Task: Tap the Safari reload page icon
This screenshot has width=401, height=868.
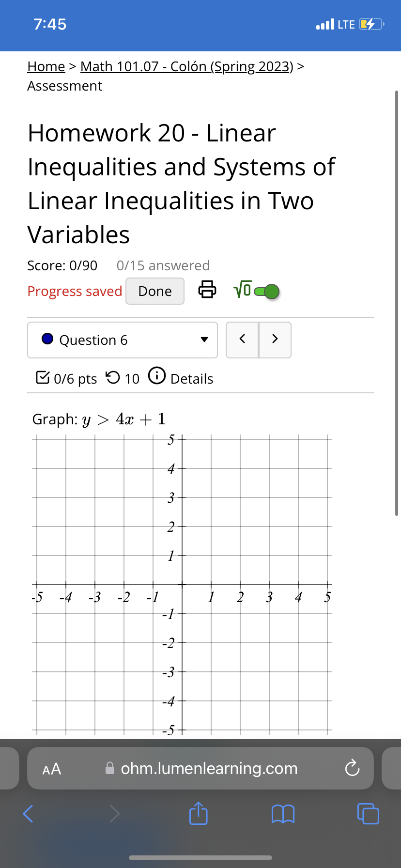Action: (x=352, y=768)
